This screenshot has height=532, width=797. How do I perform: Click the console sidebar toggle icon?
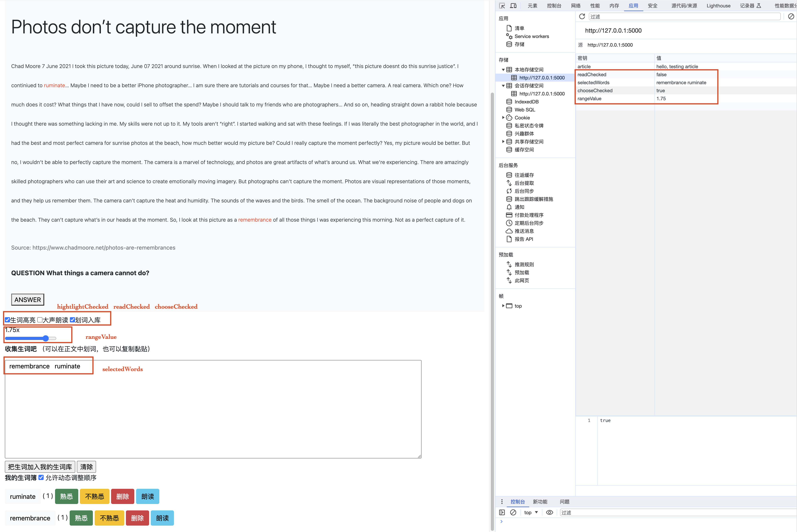click(x=502, y=512)
